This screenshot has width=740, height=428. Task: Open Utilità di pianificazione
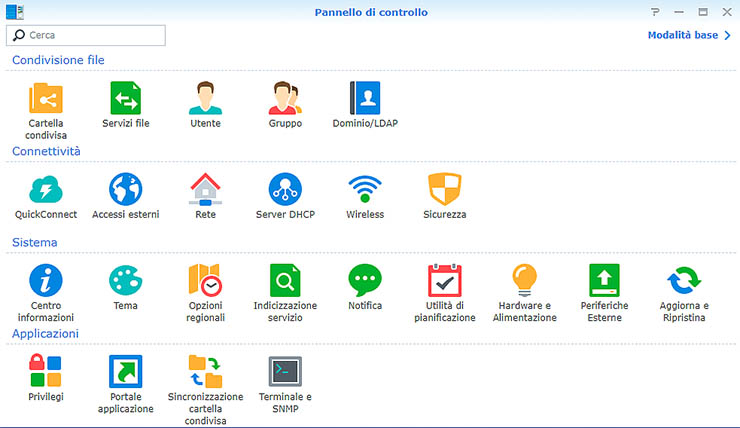tap(444, 280)
